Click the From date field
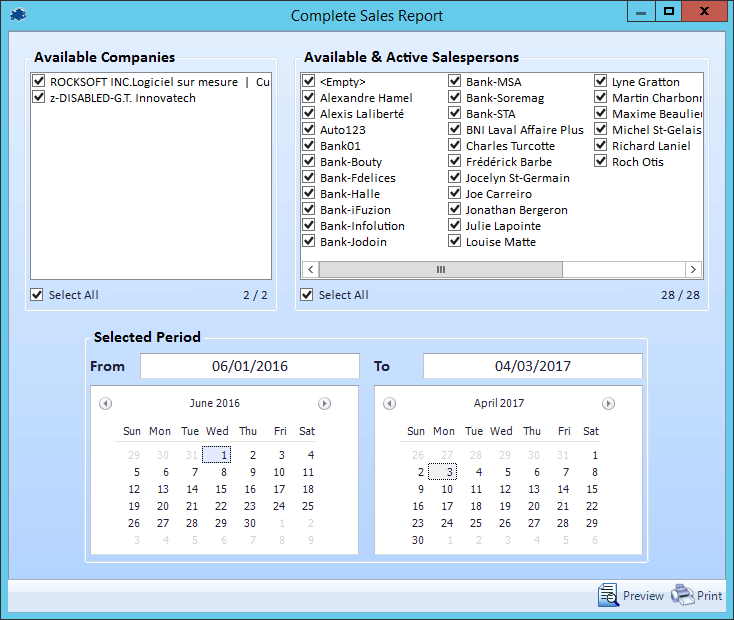Viewport: 734px width, 620px height. pyautogui.click(x=249, y=366)
